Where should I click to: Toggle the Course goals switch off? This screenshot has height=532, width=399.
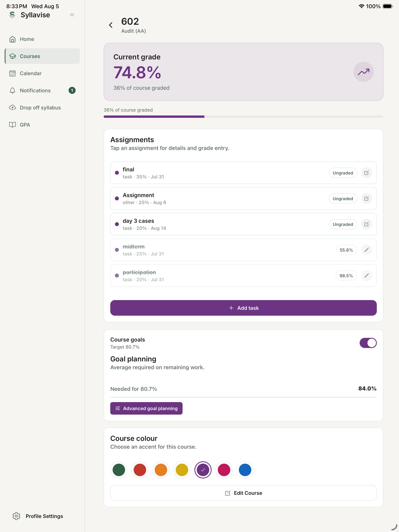[x=368, y=343]
